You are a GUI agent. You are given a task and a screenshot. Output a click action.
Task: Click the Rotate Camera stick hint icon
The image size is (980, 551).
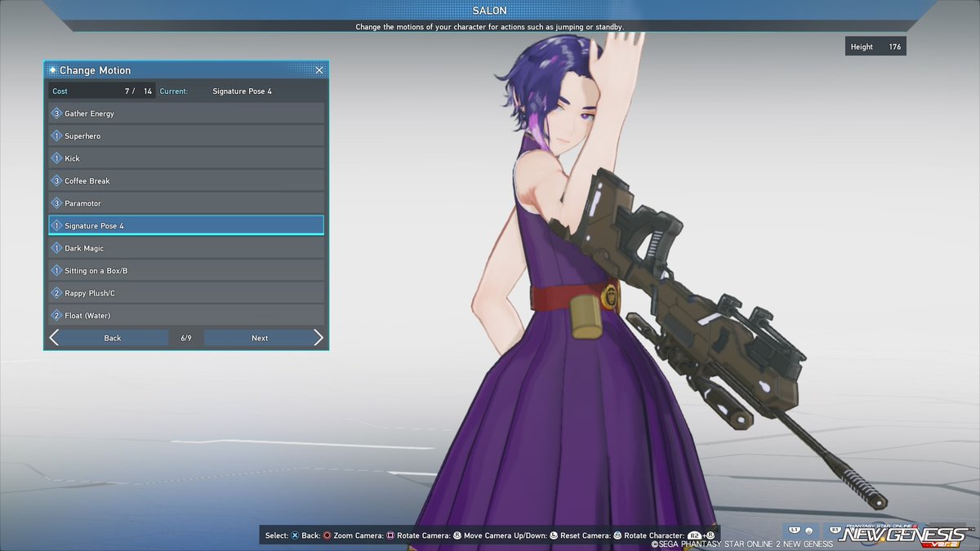(457, 535)
